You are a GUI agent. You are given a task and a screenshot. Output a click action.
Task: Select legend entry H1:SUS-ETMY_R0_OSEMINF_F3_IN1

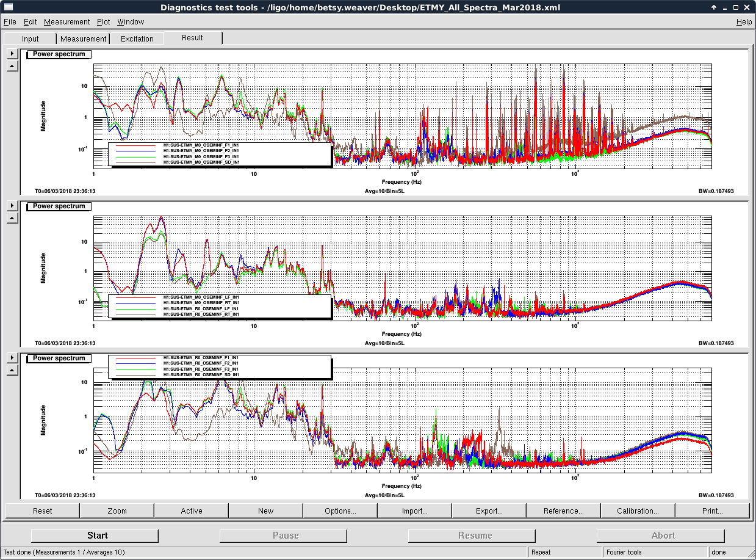[201, 369]
